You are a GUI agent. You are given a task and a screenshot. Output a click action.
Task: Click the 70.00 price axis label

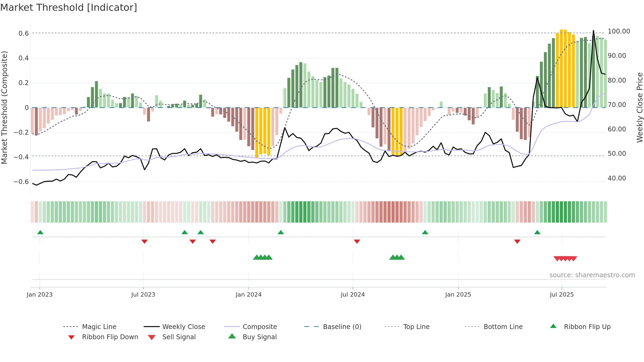(x=617, y=105)
